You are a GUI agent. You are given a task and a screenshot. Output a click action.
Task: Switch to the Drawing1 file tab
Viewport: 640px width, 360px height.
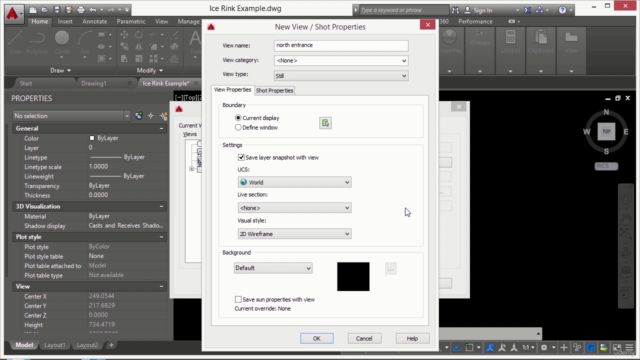click(94, 83)
